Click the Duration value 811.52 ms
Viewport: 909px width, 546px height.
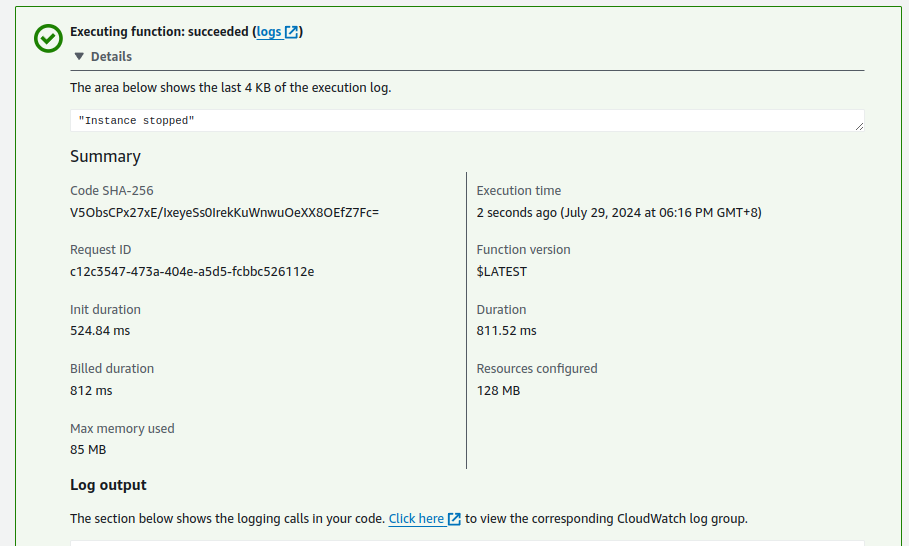pyautogui.click(x=506, y=331)
